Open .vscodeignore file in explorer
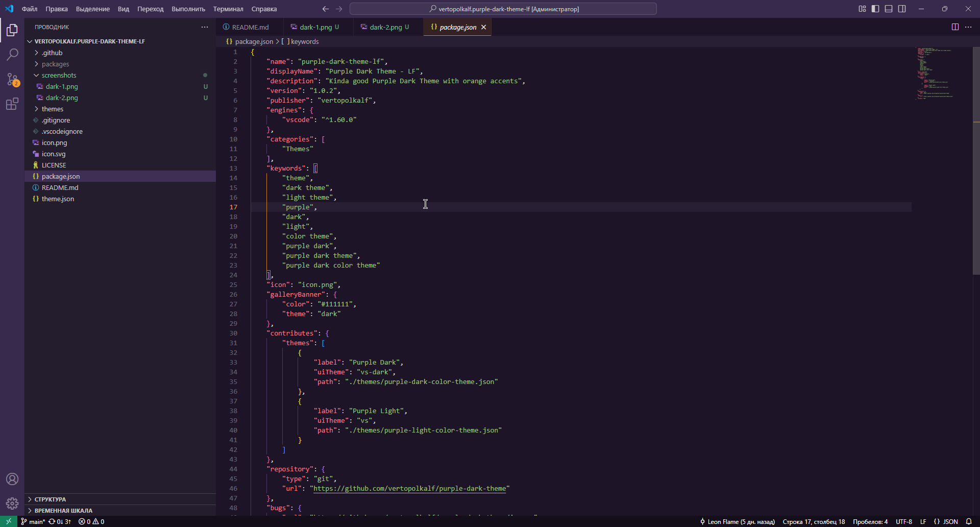Image resolution: width=980 pixels, height=527 pixels. [x=120, y=131]
